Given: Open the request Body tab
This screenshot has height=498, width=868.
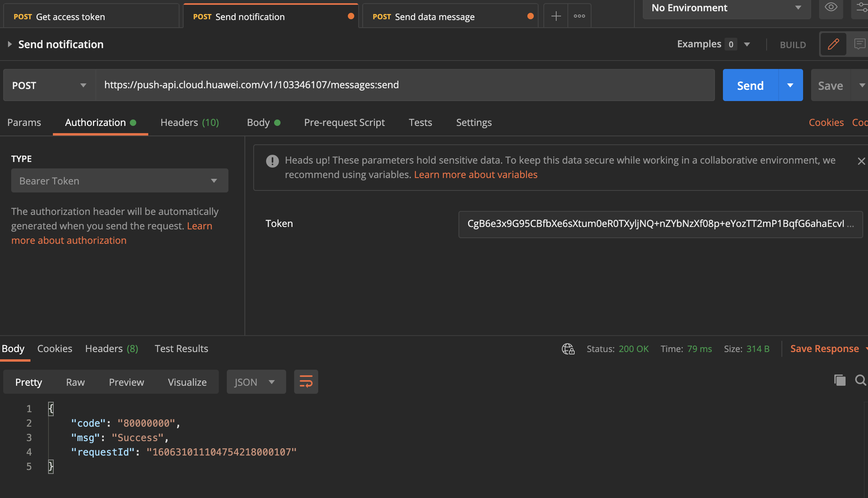Looking at the screenshot, I should click(x=263, y=122).
